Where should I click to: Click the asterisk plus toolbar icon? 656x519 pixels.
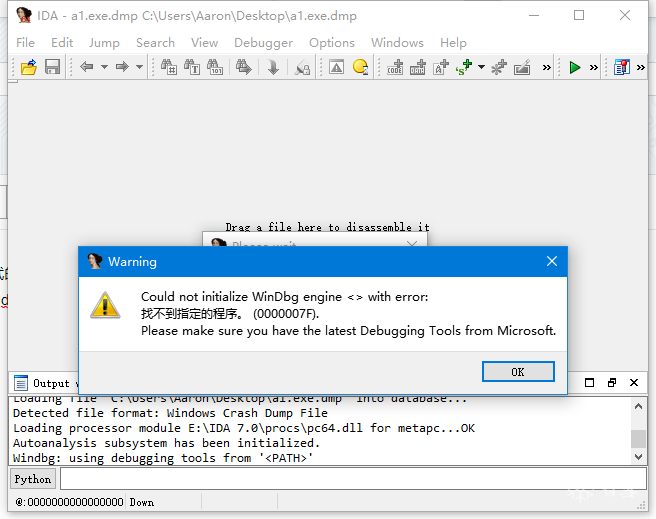[499, 67]
